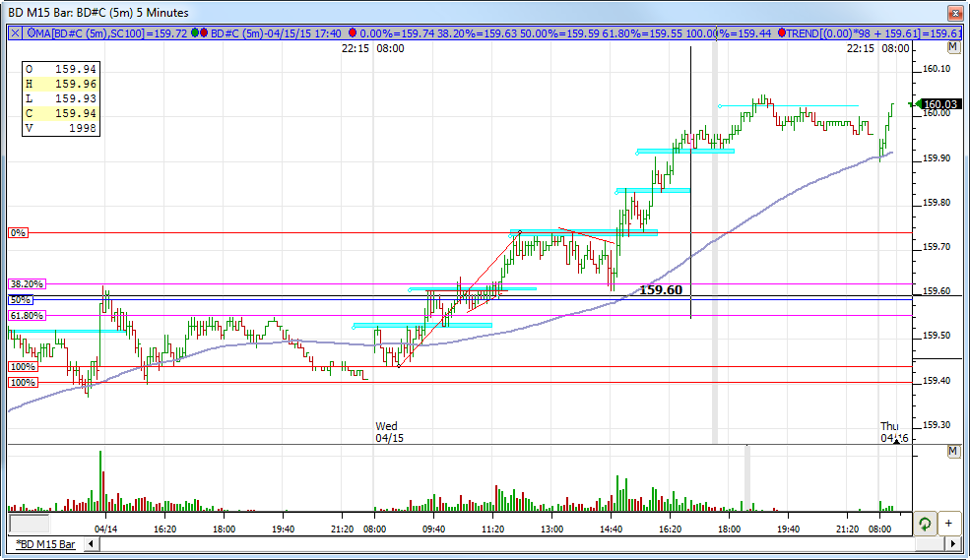Click the 160.10 price axis label
Screen dimensions: 970x560
point(938,69)
